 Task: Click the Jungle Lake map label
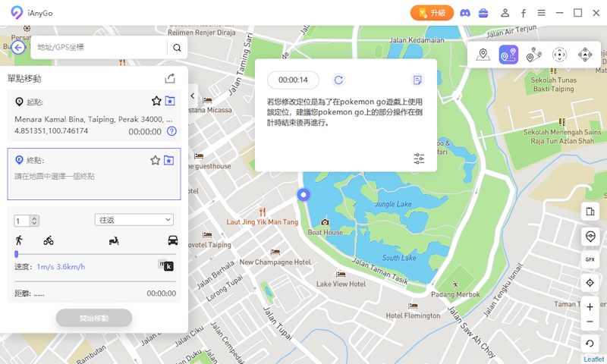coord(393,204)
